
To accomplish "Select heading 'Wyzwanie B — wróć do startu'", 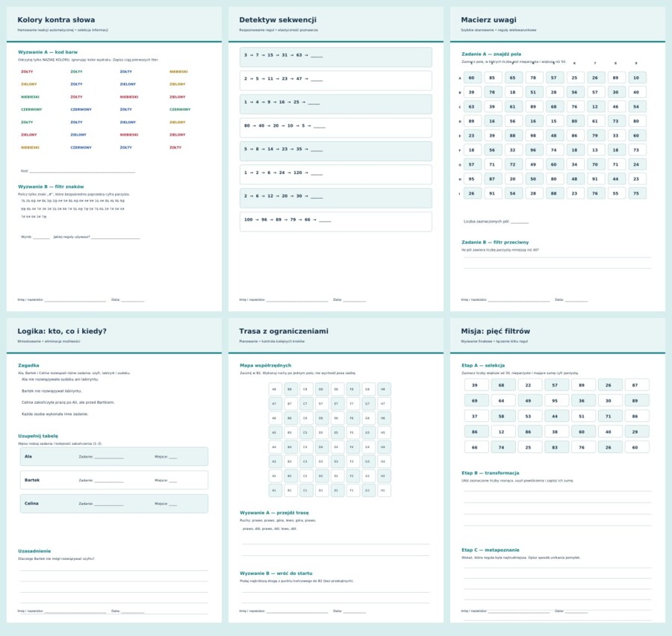I will click(276, 573).
